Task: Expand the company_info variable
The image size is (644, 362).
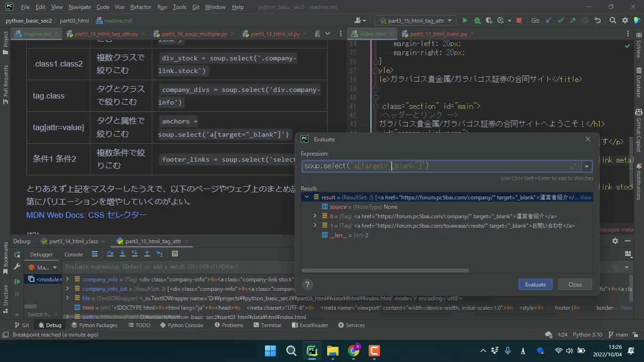Action: [x=68, y=280]
